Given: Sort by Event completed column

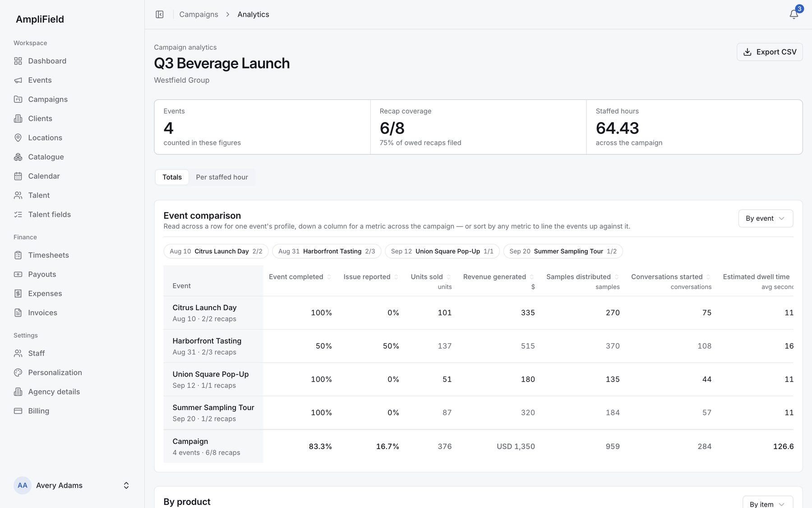Looking at the screenshot, I should (x=300, y=277).
